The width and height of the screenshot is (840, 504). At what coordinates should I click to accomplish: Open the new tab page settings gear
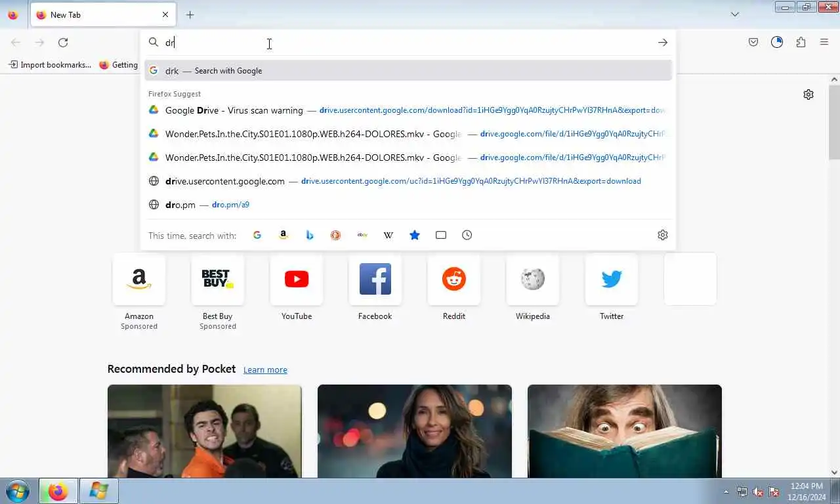click(x=808, y=94)
